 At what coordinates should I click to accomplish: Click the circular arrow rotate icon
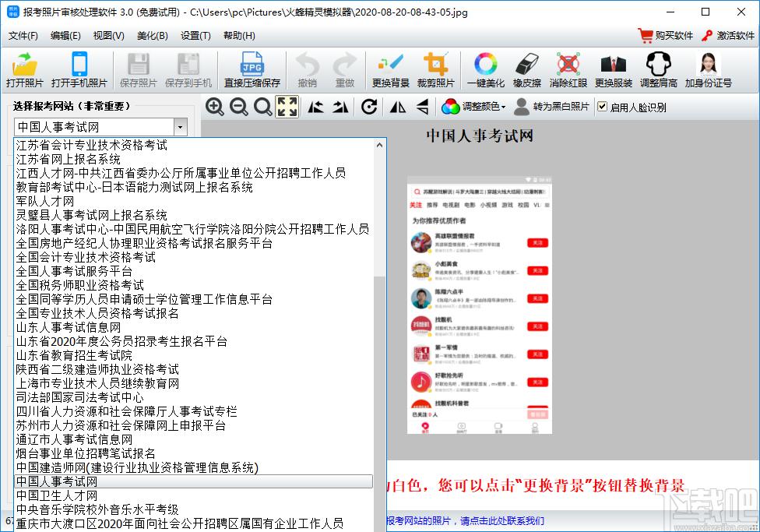tap(369, 106)
